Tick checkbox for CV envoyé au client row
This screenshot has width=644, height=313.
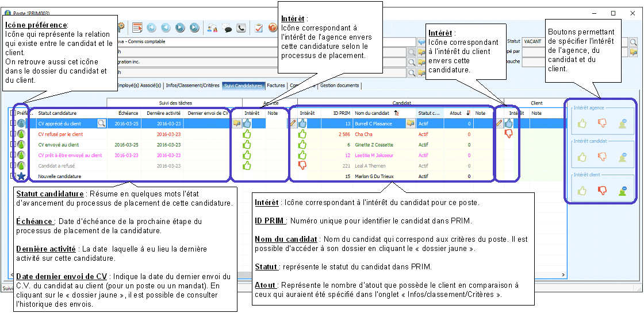13,144
